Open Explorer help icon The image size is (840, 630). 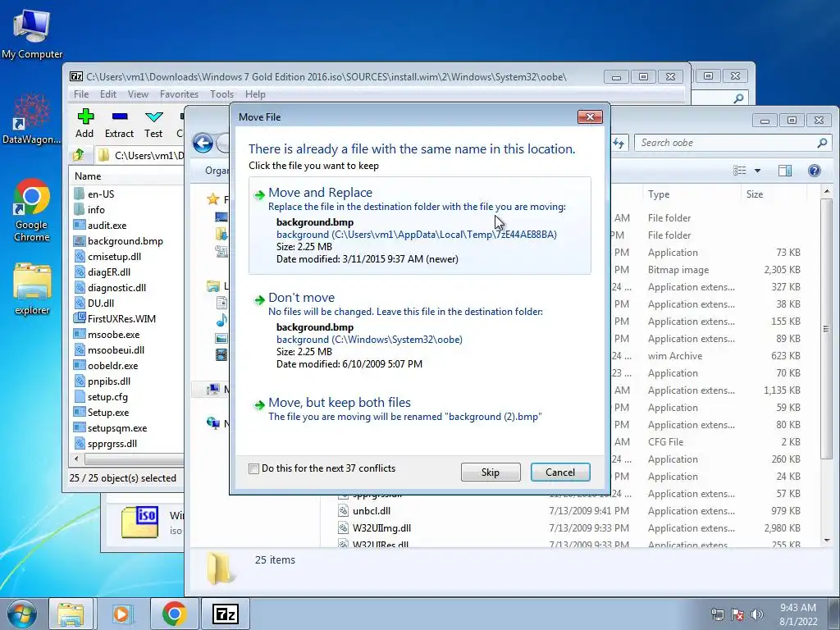[815, 171]
